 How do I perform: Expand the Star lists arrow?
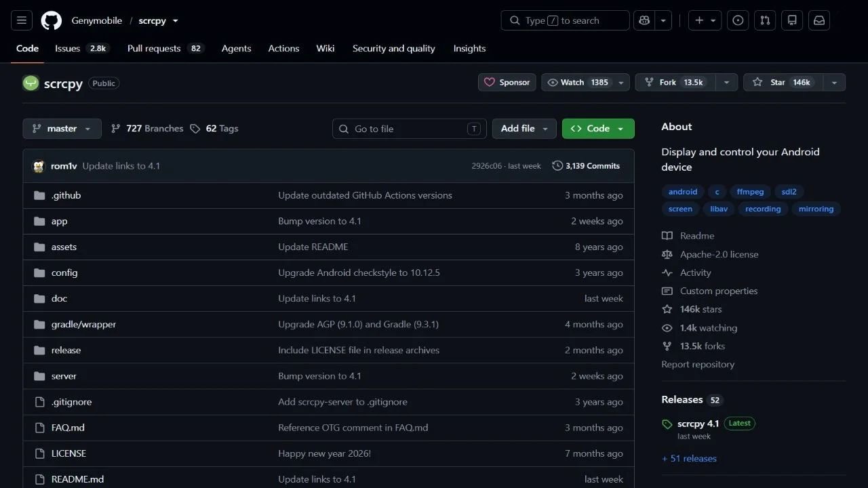click(x=834, y=82)
